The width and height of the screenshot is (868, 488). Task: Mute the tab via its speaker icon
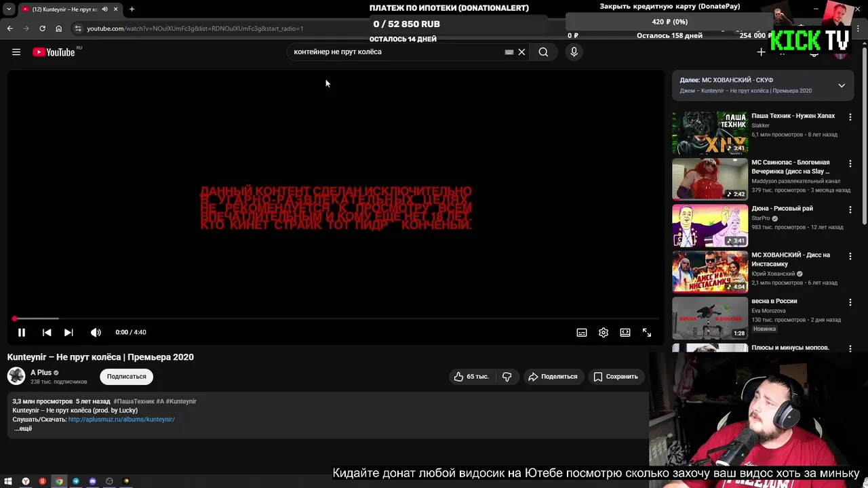click(x=104, y=9)
